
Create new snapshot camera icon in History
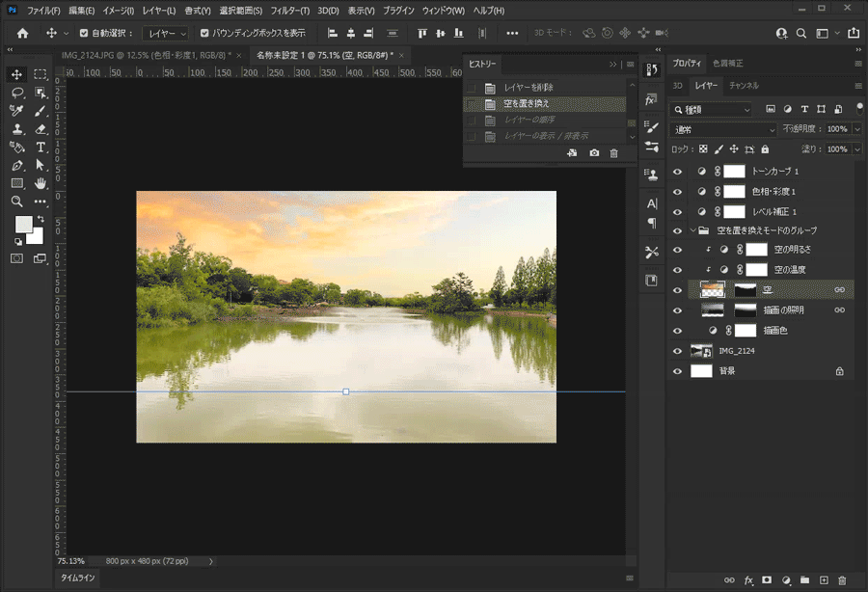coord(594,153)
